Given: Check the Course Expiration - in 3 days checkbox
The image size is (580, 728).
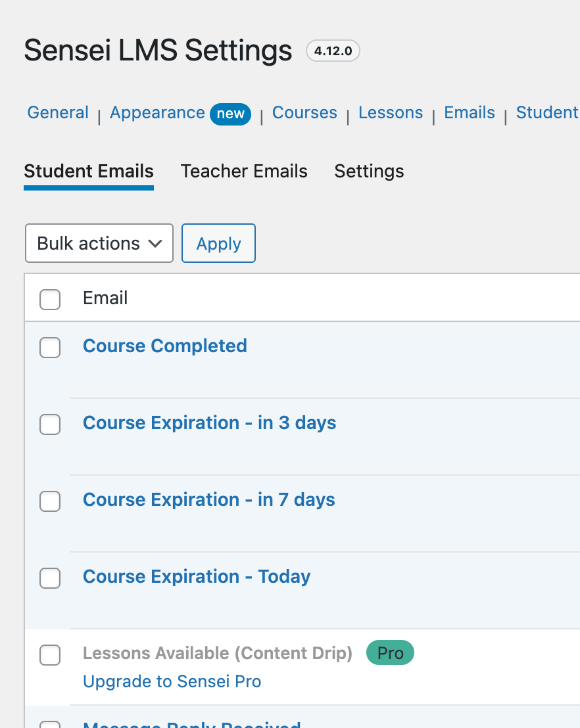Looking at the screenshot, I should tap(50, 424).
